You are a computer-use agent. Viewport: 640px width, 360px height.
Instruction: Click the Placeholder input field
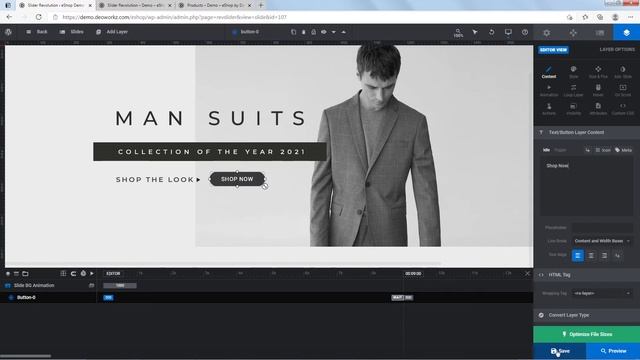tap(602, 227)
